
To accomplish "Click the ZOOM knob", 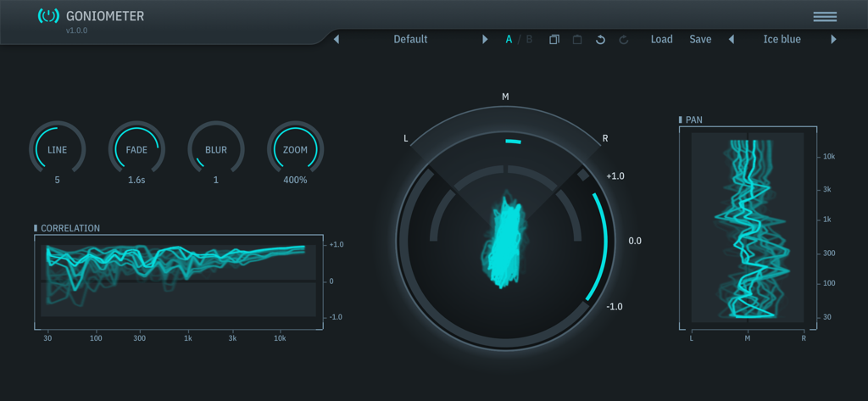I will pyautogui.click(x=295, y=150).
